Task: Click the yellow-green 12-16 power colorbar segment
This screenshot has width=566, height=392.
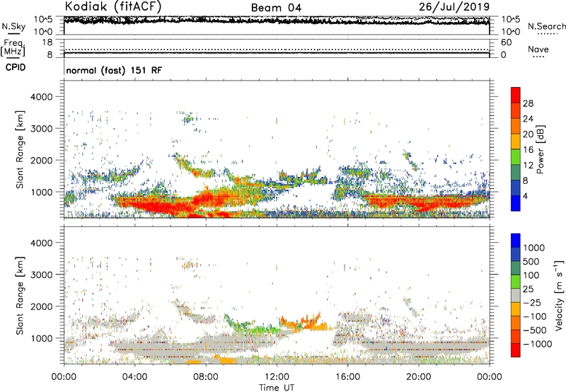Action: [516, 157]
